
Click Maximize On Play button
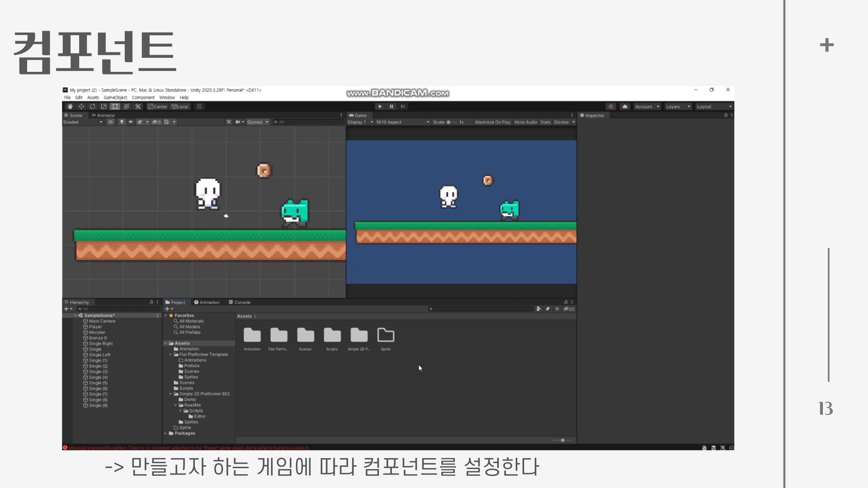(492, 122)
